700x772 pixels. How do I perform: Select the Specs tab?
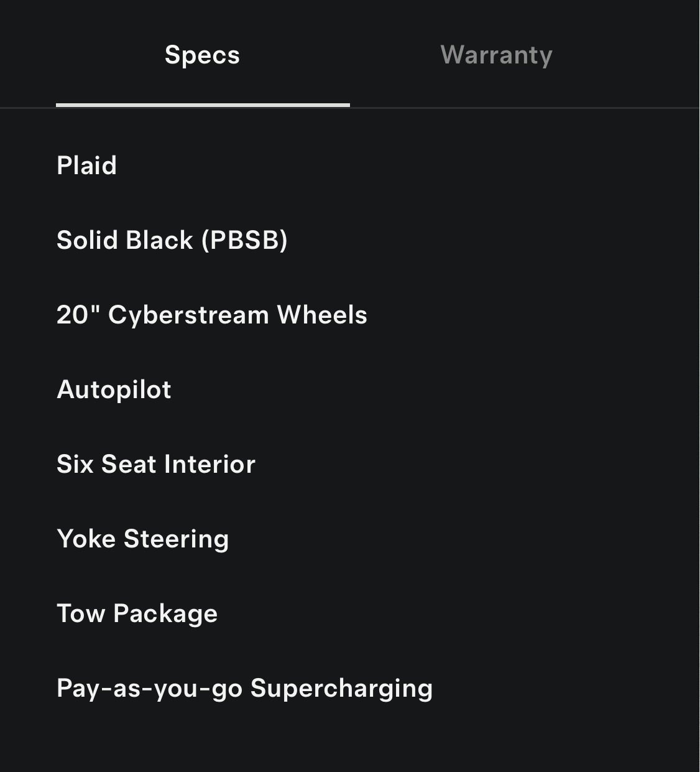pyautogui.click(x=202, y=55)
